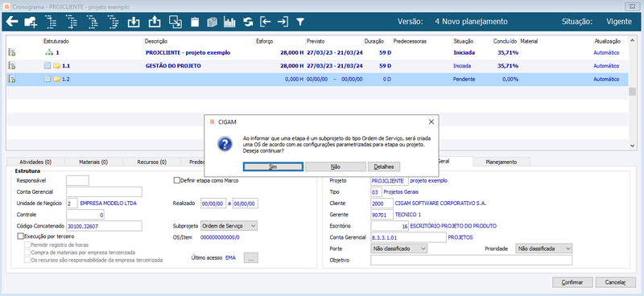Check Permitir registro de horas
Viewport: 644px width, 296px height.
click(27, 245)
